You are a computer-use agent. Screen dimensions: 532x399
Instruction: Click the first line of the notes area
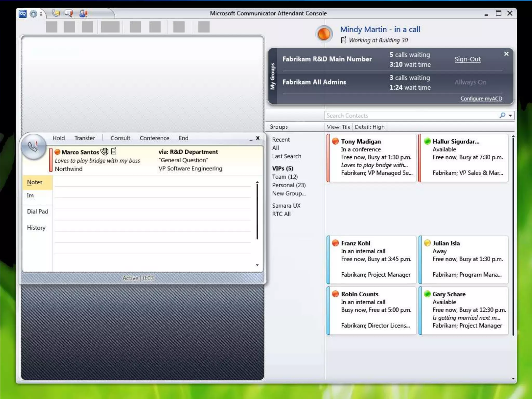coord(152,181)
